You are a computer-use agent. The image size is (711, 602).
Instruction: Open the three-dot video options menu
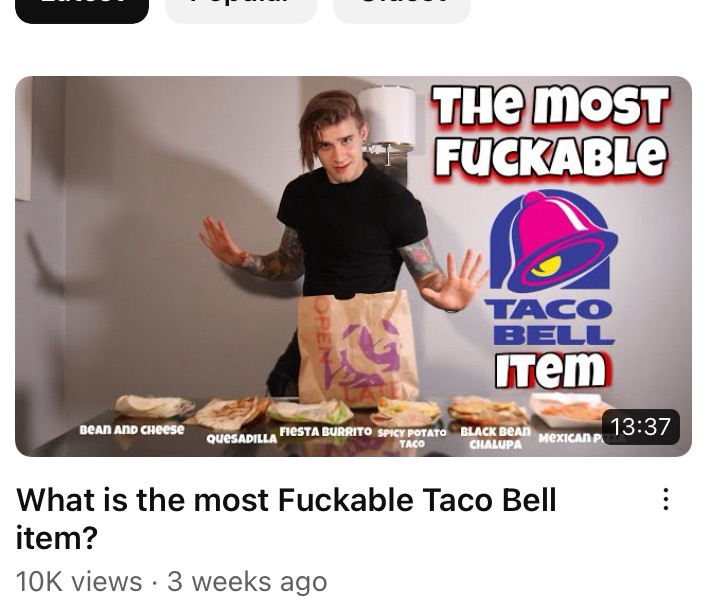pos(665,499)
